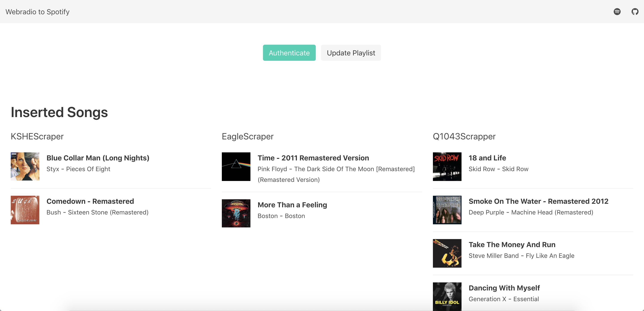
Task: Open the Styx Pieces Of Eight album cover
Action: [x=25, y=166]
